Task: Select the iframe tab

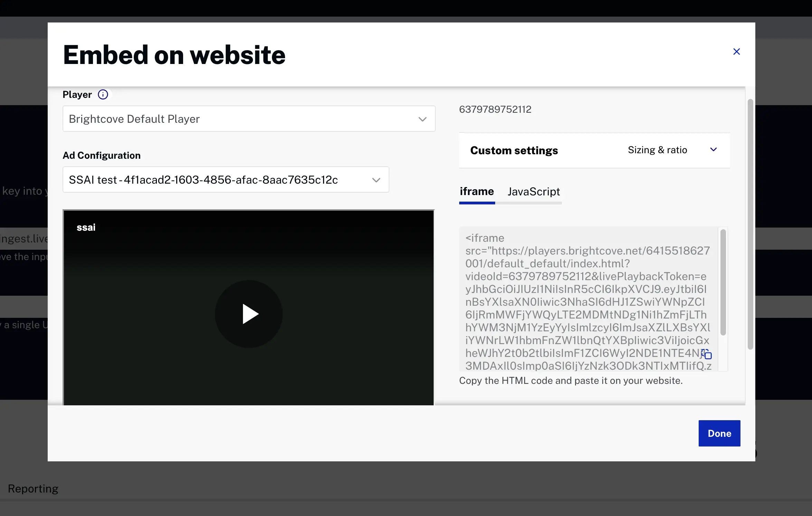Action: coord(476,192)
